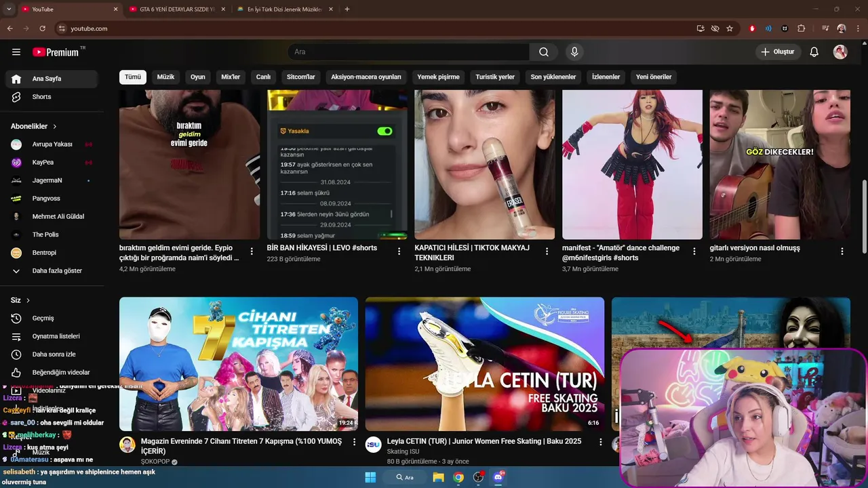Select the Yemek pişirme chip
Viewport: 868px width, 488px height.
point(438,77)
